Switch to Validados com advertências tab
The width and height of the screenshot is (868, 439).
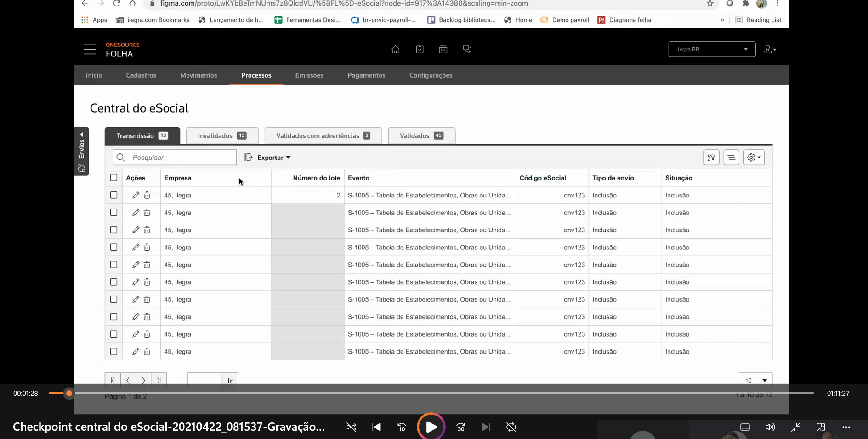pyautogui.click(x=323, y=135)
